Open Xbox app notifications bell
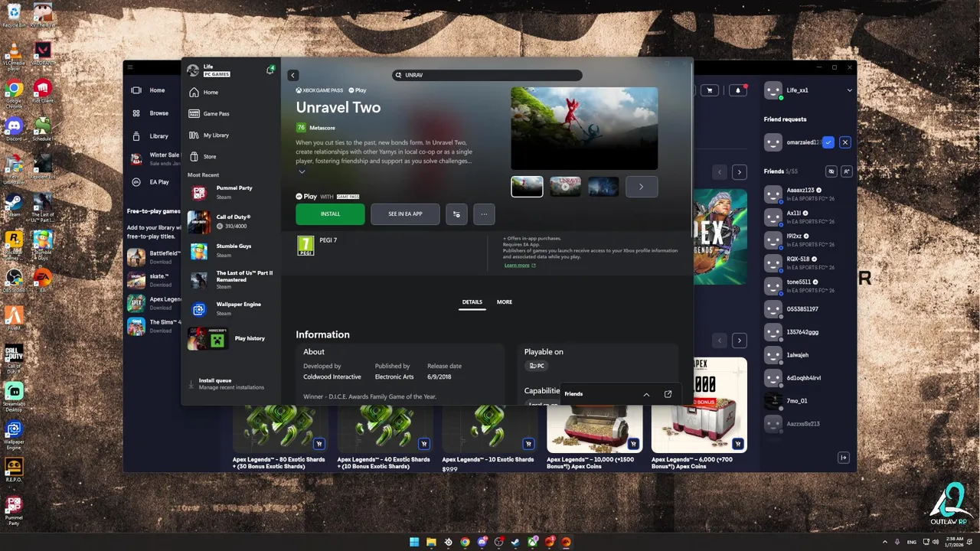Screen dimensions: 980x551 click(x=269, y=70)
